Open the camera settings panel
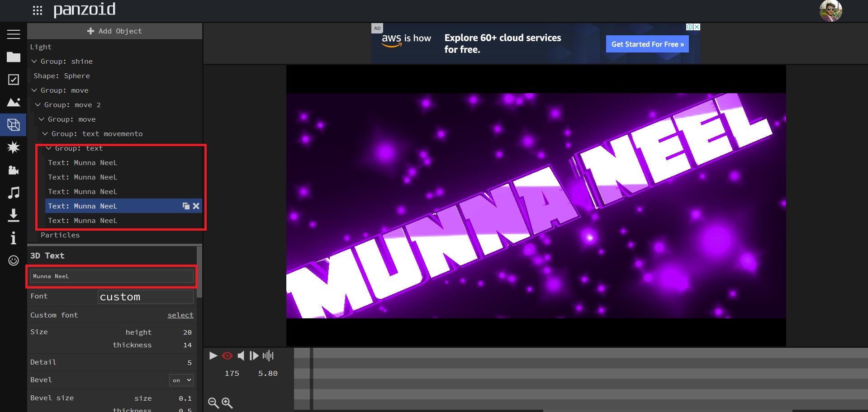 14,170
